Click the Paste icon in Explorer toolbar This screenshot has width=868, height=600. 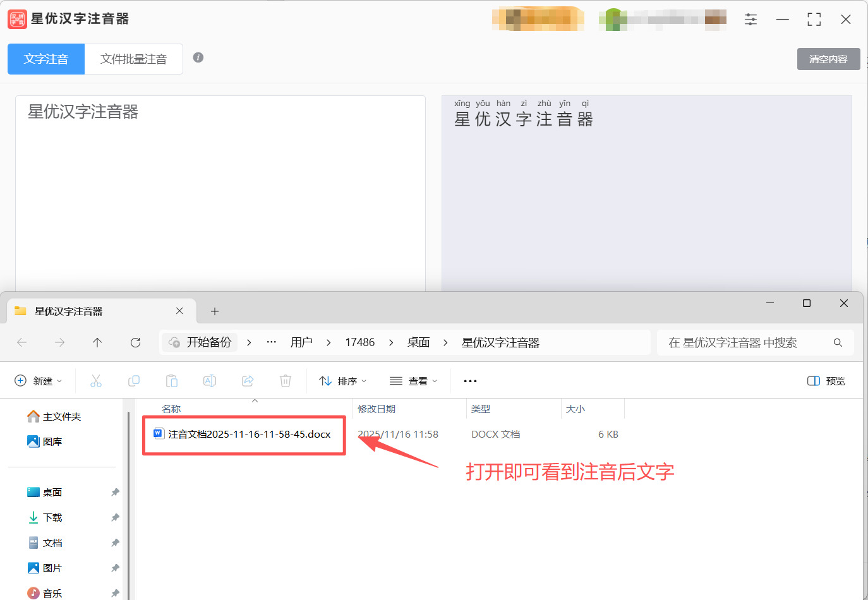171,381
